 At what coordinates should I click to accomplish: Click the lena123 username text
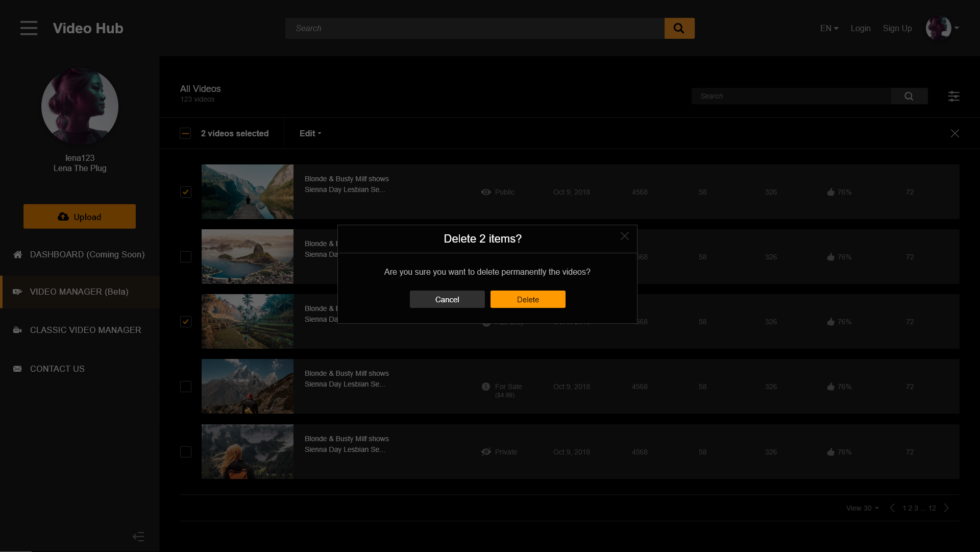click(80, 158)
